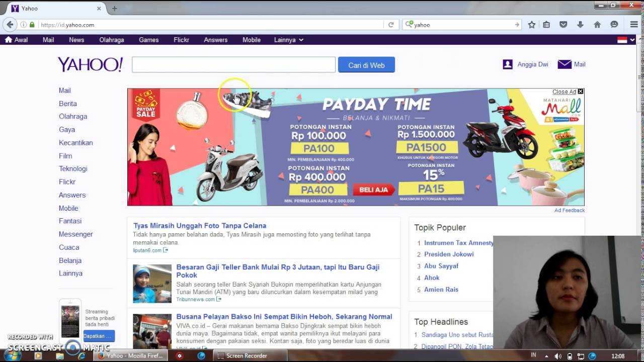Open Kecantikan in left sidebar

[x=76, y=143]
